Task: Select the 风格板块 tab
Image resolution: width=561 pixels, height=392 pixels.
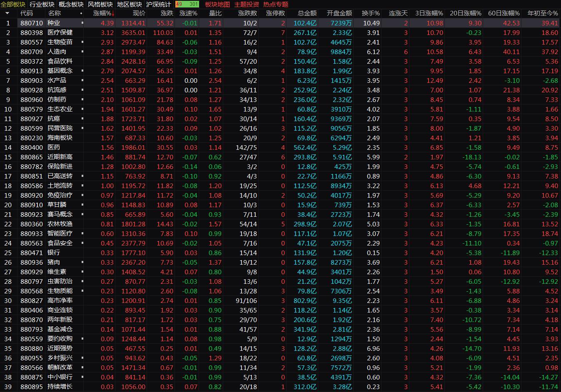Action: click(100, 4)
